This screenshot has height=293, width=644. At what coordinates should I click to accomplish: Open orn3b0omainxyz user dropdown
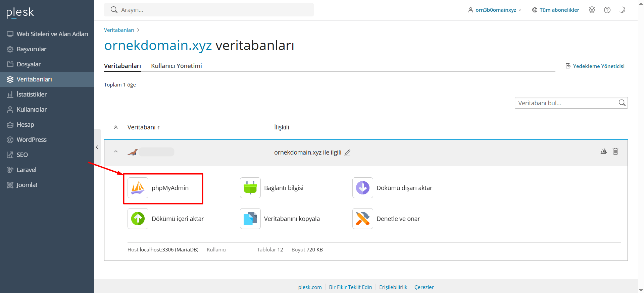tap(495, 10)
